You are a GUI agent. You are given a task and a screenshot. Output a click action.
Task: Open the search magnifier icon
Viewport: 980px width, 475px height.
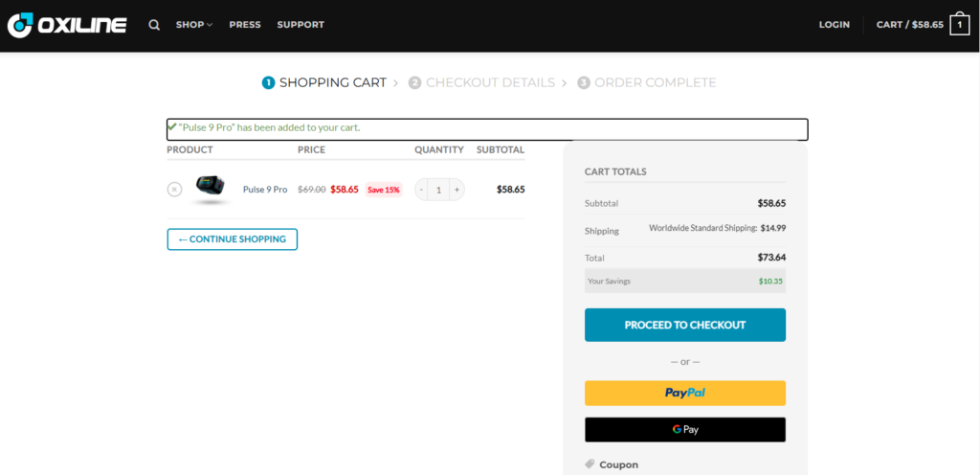coord(154,25)
